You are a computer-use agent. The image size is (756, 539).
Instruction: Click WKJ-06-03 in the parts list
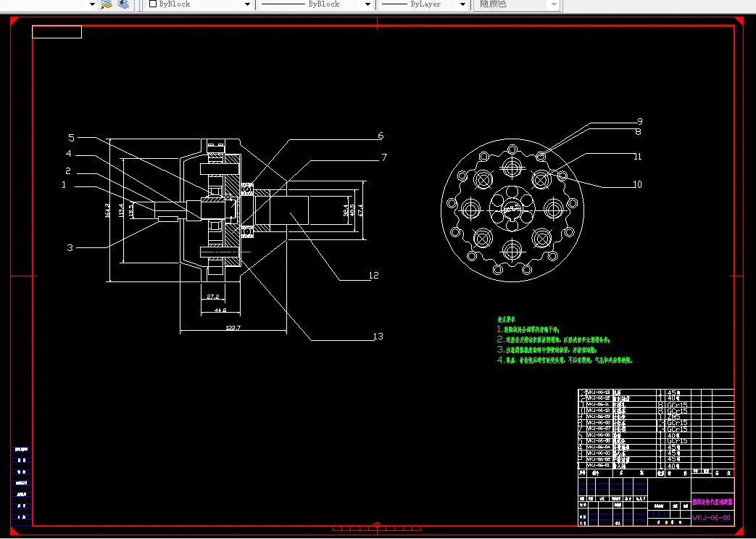(x=598, y=453)
